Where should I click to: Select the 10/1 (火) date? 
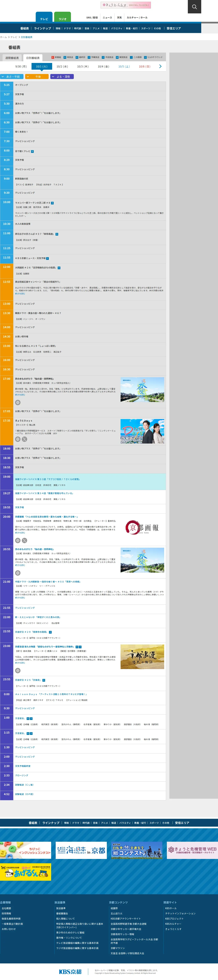click(42, 66)
